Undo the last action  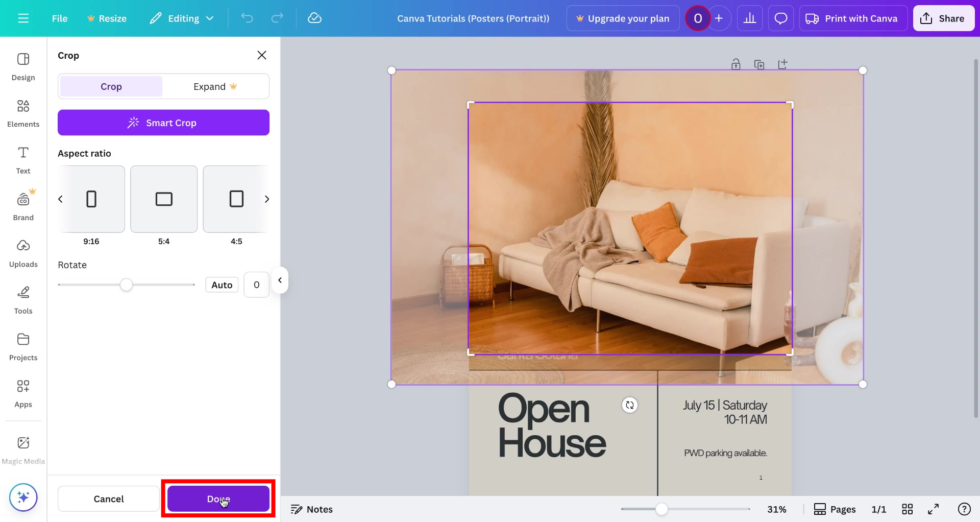pos(247,18)
